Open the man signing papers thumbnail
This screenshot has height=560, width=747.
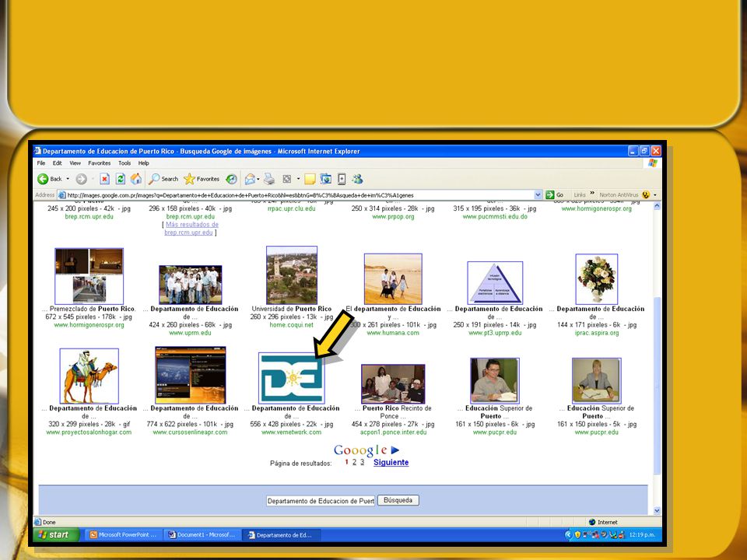pyautogui.click(x=495, y=381)
